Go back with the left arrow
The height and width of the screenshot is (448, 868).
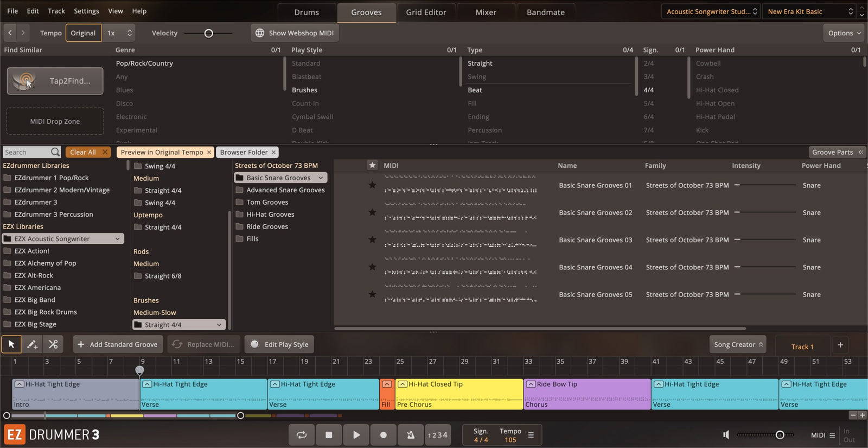pos(10,33)
